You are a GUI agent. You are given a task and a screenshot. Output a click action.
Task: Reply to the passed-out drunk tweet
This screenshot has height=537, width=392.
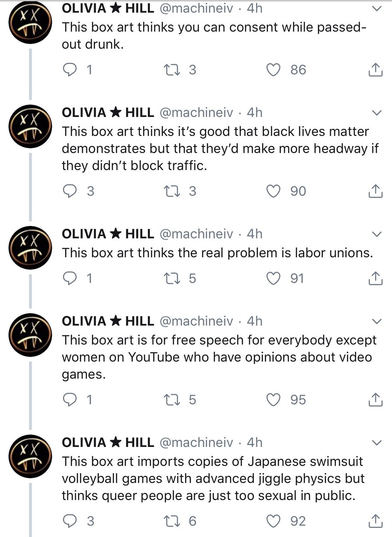pyautogui.click(x=70, y=70)
